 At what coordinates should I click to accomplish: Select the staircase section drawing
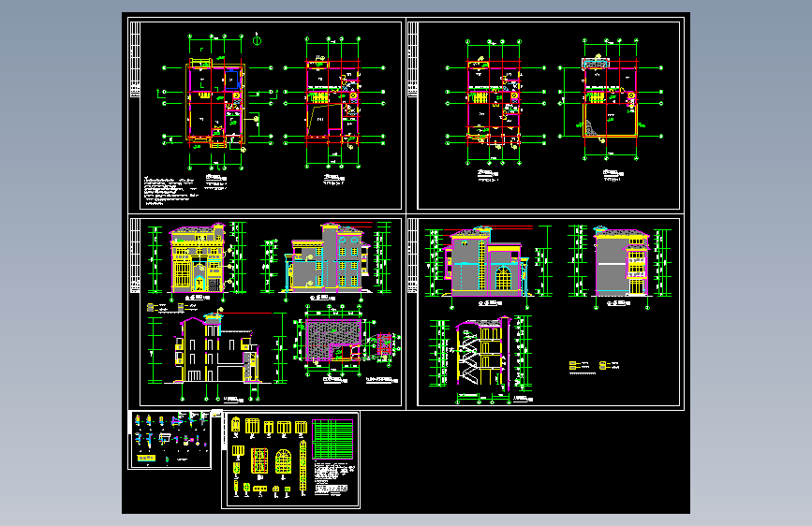click(x=482, y=352)
